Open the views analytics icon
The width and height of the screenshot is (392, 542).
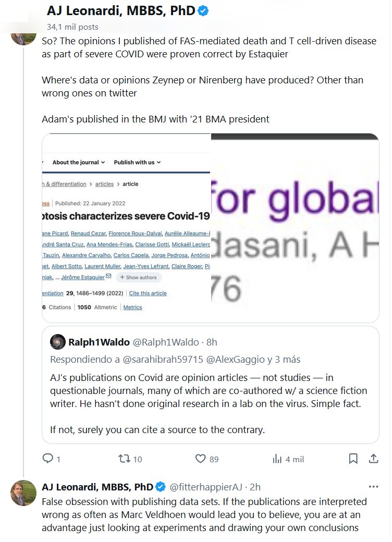click(277, 459)
